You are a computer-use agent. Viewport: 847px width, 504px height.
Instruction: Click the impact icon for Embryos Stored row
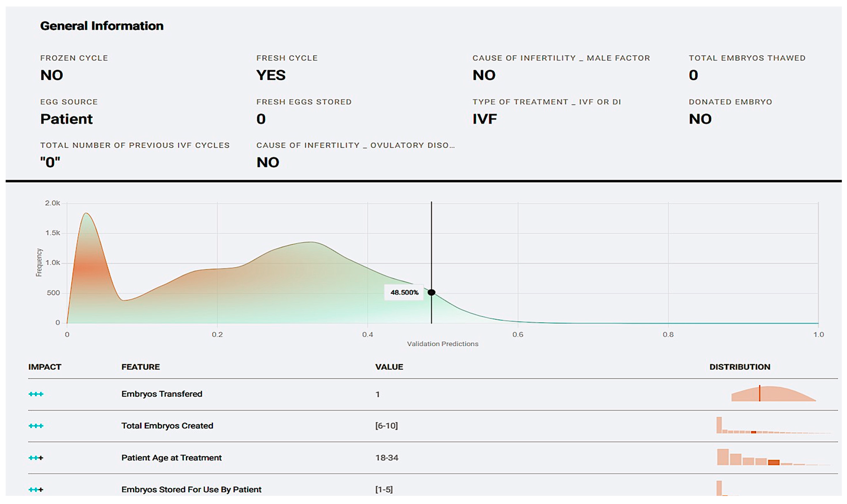click(x=36, y=489)
